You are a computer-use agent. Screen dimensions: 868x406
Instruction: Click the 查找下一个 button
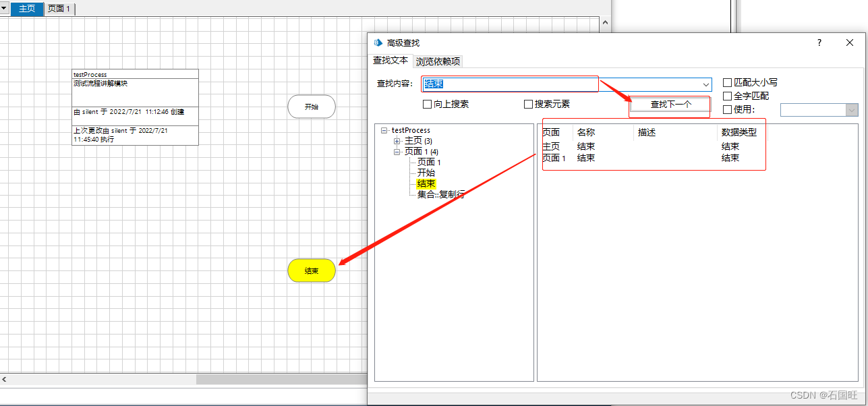pyautogui.click(x=669, y=106)
